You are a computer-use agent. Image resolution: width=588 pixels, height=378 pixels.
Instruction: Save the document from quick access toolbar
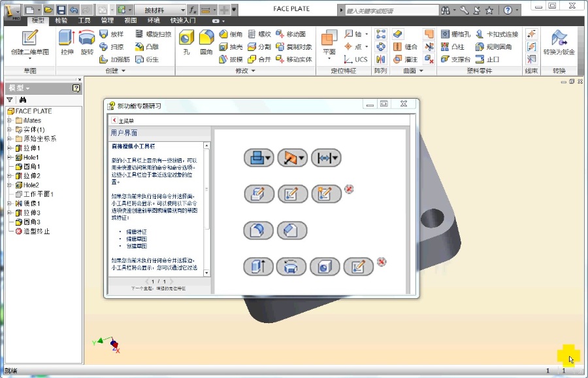(61, 10)
